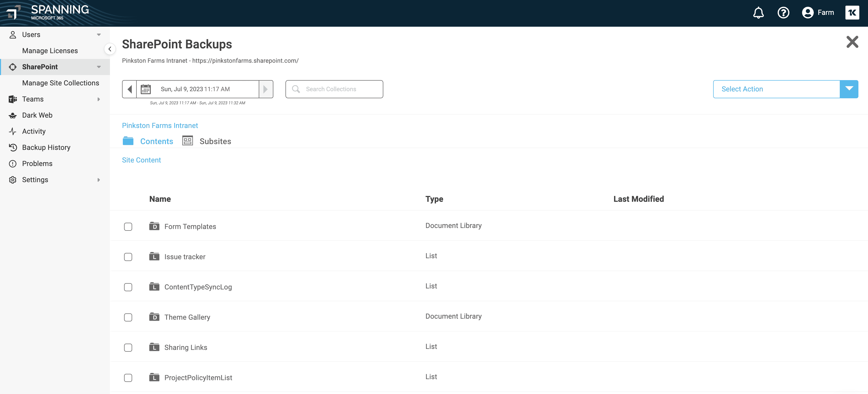The image size is (868, 394).
Task: Expand the Settings submenu arrow
Action: (99, 180)
